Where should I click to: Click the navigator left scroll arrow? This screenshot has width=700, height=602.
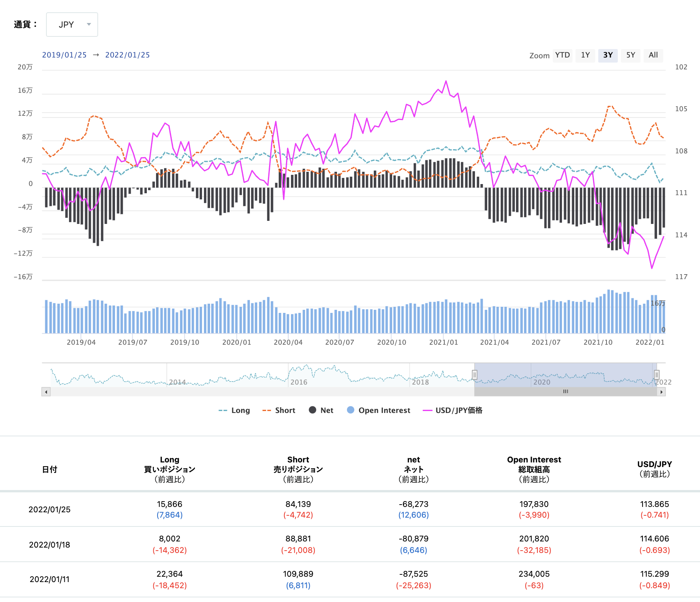pos(46,392)
